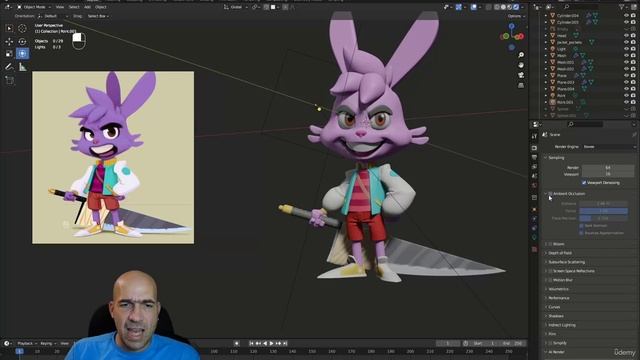Open the viewport Object menu

pos(100,7)
